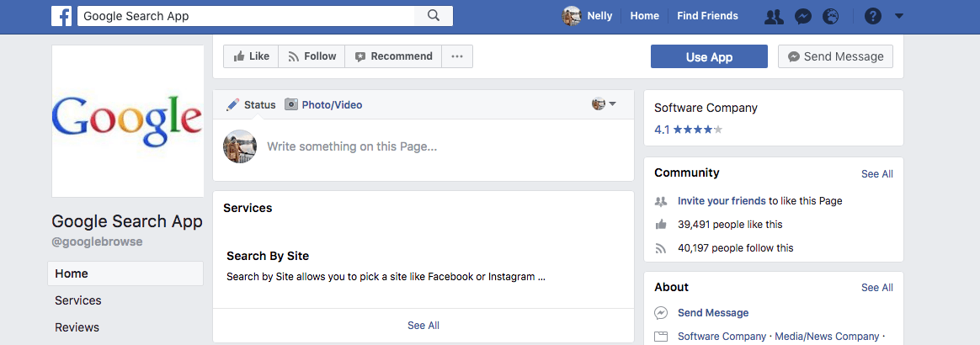This screenshot has height=345, width=980.
Task: Click Invite your friends link
Action: [722, 201]
